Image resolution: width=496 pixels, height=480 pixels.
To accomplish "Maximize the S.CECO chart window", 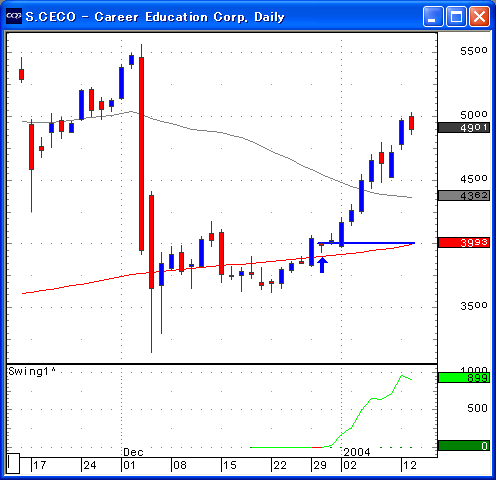I will [x=456, y=16].
